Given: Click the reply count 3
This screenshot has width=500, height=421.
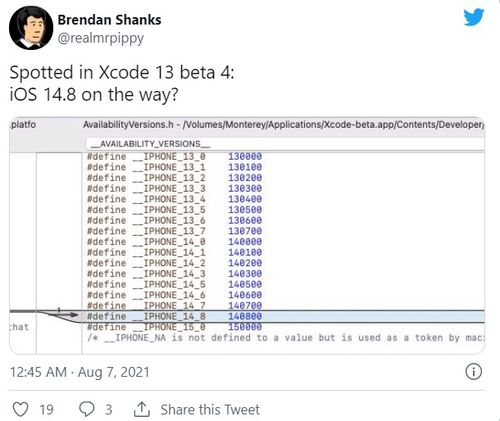Looking at the screenshot, I should click(109, 410).
